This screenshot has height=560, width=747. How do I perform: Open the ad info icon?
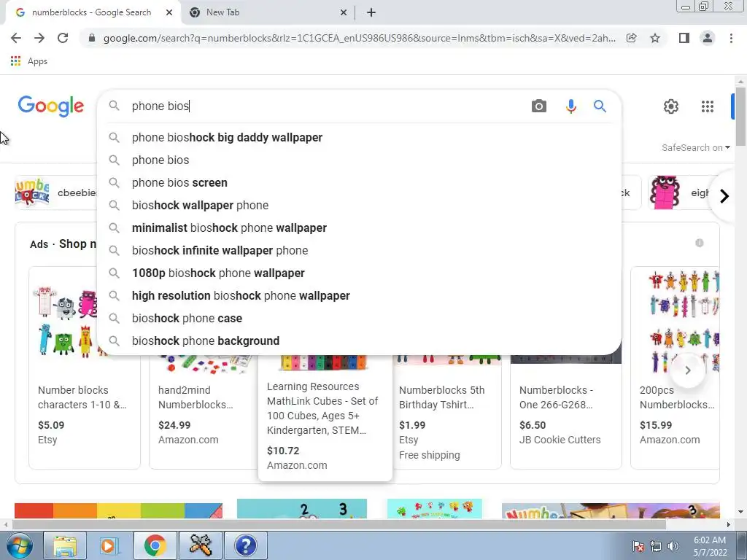pos(700,243)
